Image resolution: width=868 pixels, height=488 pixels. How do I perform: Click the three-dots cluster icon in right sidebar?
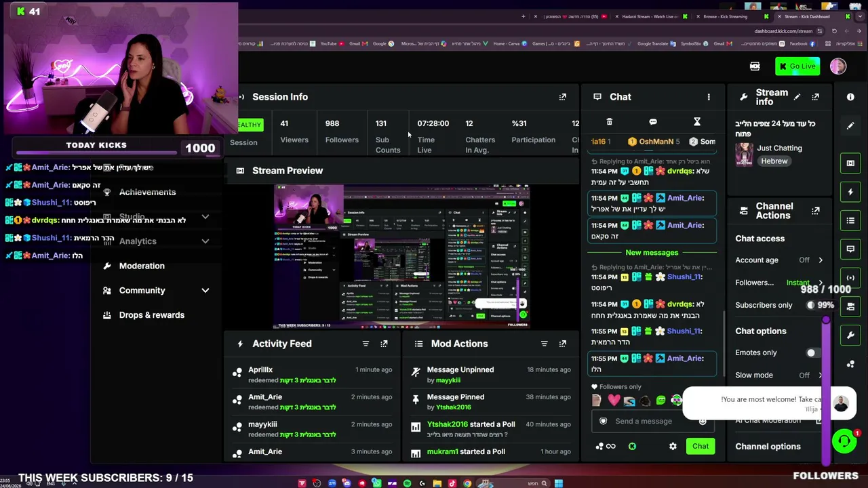[x=850, y=364]
